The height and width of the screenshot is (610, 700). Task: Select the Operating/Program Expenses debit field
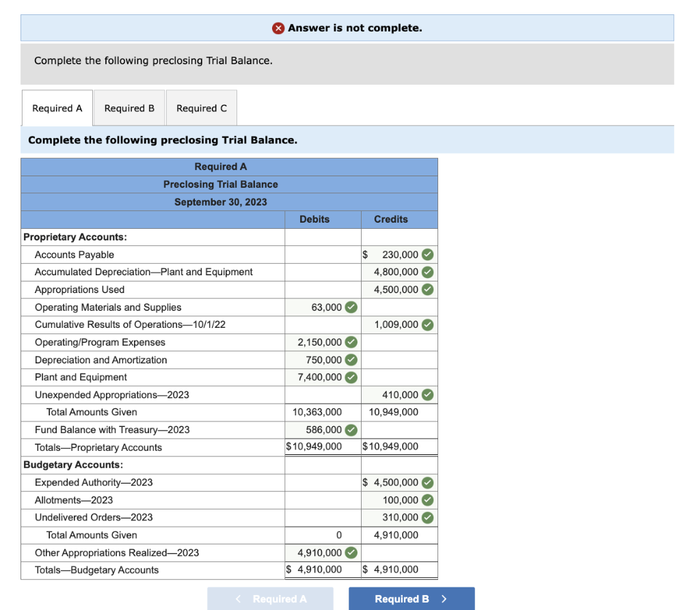(x=323, y=342)
